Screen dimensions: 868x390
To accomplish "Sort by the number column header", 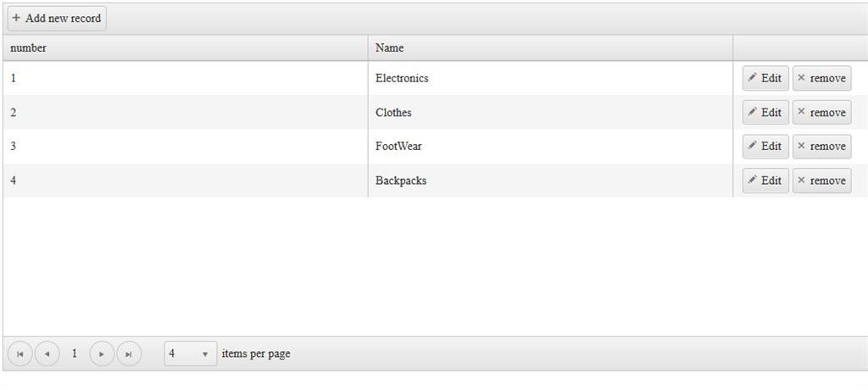I will 29,48.
